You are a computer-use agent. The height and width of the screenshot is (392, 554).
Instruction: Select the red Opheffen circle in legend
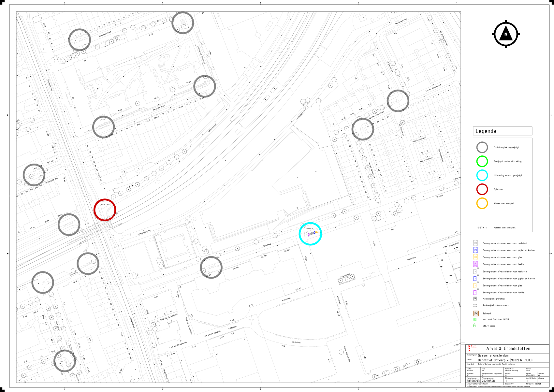482,189
